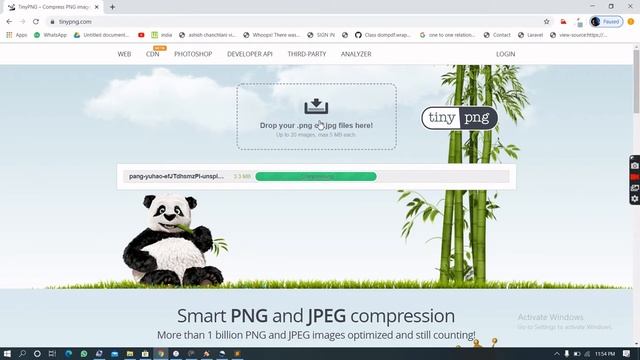The height and width of the screenshot is (360, 640).
Task: Open the SIGN IN bookmark
Action: coord(321,35)
